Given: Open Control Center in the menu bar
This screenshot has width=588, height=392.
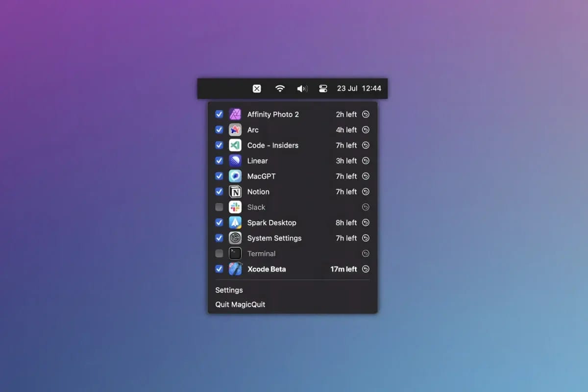Looking at the screenshot, I should (323, 89).
